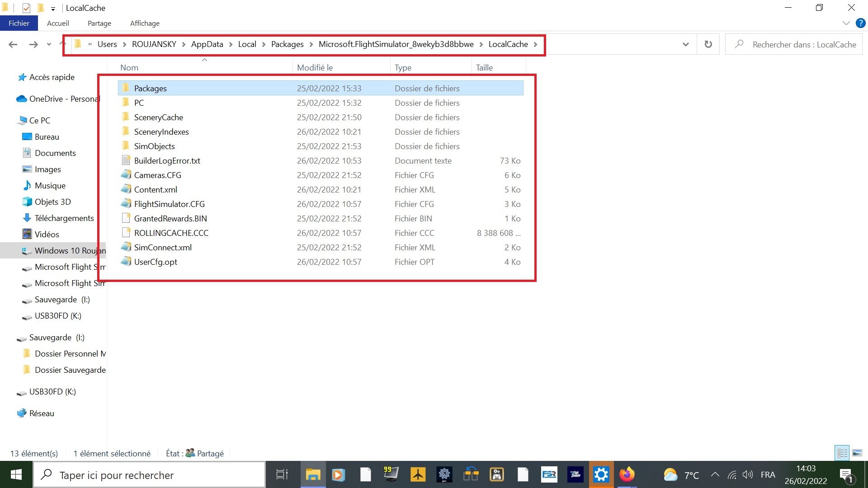Image resolution: width=868 pixels, height=488 pixels.
Task: Go back using the back arrow
Action: click(x=13, y=44)
